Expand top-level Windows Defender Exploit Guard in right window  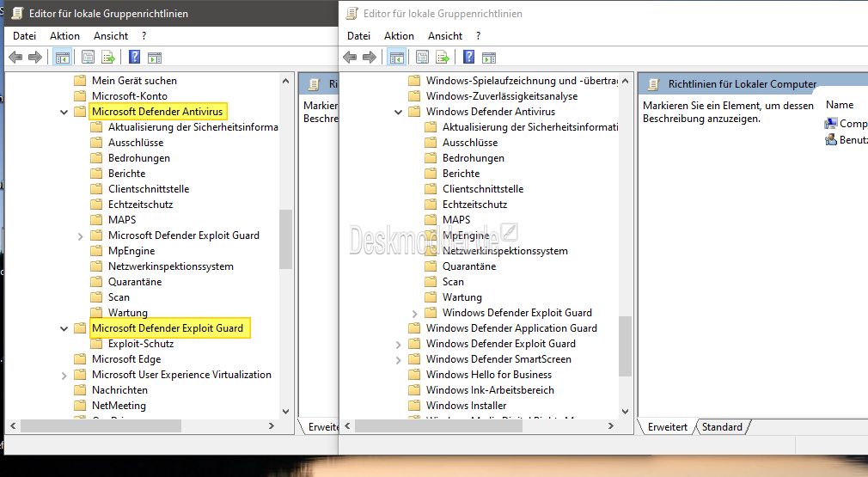[x=398, y=345]
